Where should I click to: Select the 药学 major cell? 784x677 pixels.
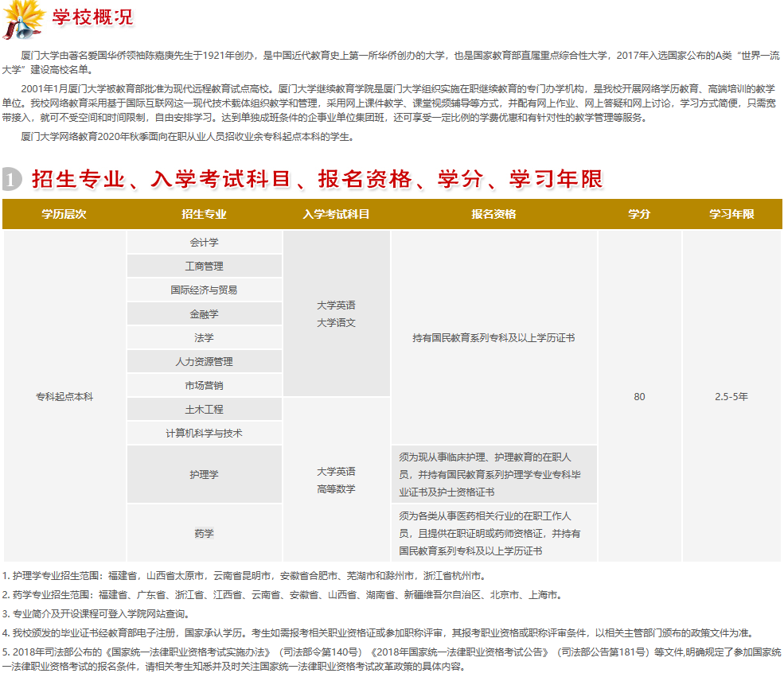[205, 533]
